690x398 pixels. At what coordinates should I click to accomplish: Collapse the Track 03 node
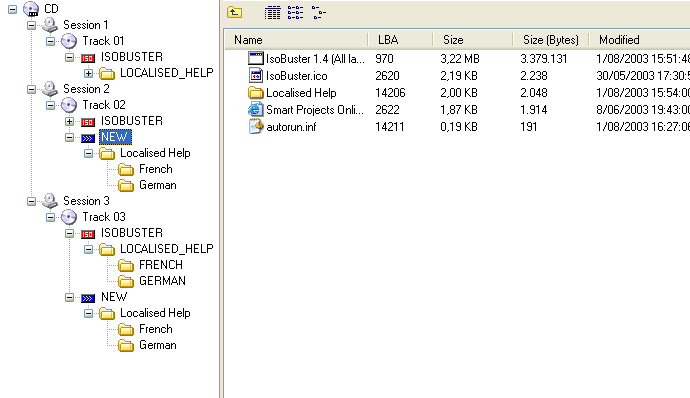pyautogui.click(x=51, y=217)
